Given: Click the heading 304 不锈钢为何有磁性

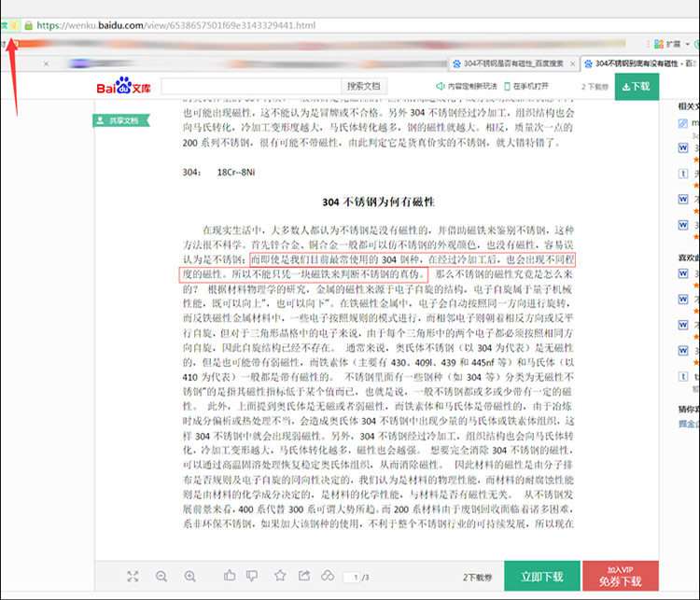Looking at the screenshot, I should [x=378, y=202].
